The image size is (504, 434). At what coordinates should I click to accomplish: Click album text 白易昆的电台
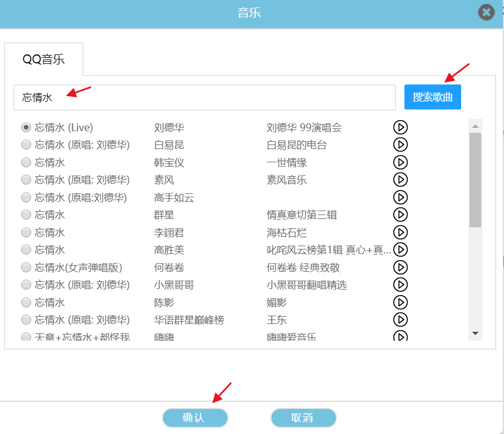point(297,145)
